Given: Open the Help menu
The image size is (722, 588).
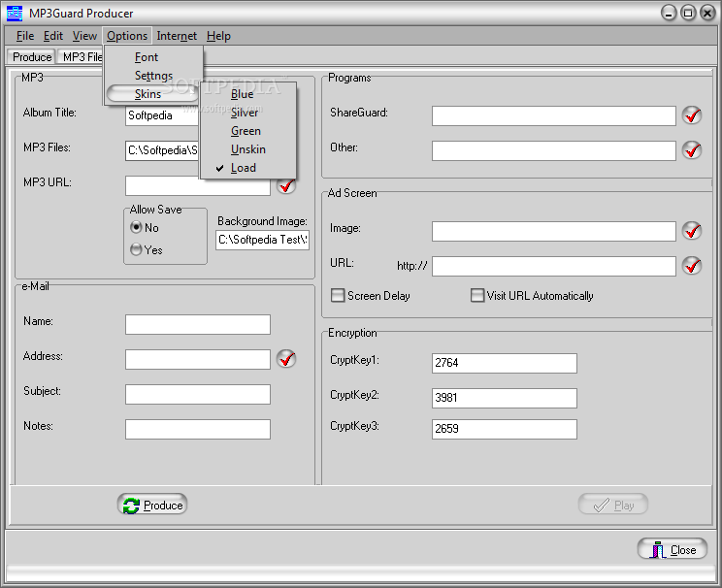Looking at the screenshot, I should coord(218,36).
